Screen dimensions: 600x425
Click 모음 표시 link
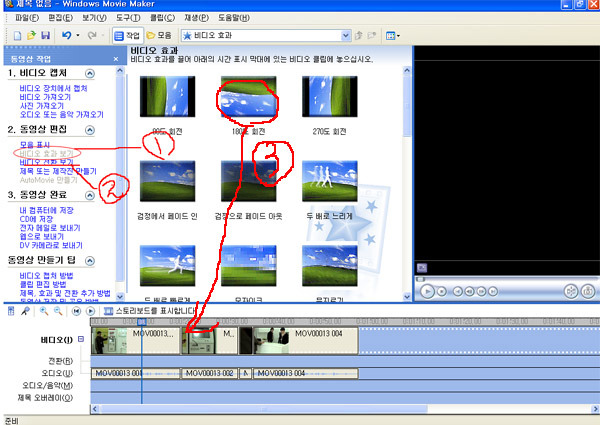click(x=35, y=145)
